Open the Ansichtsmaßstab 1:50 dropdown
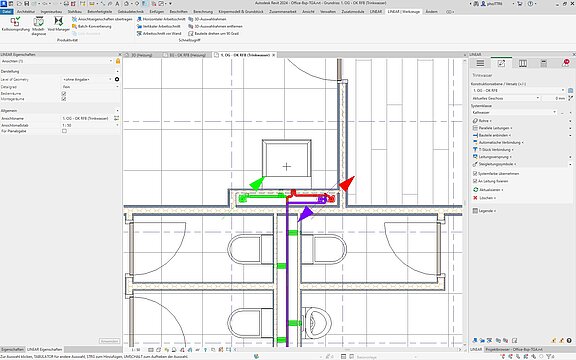 [x=91, y=125]
